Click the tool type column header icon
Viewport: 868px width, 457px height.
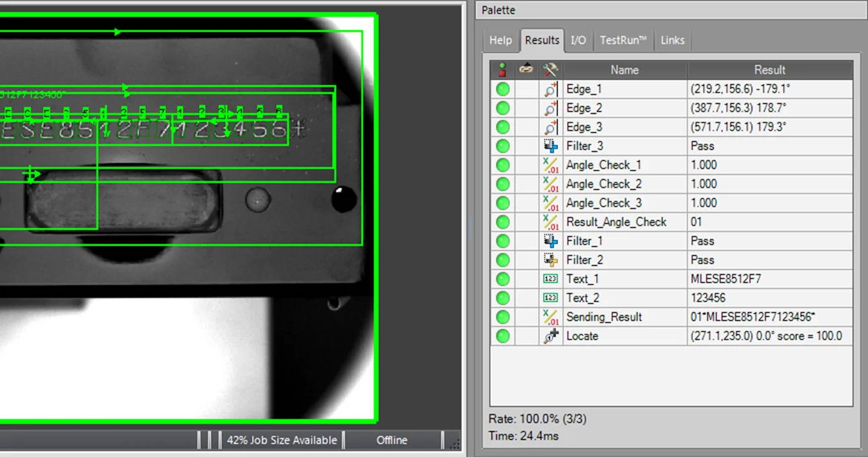click(550, 70)
